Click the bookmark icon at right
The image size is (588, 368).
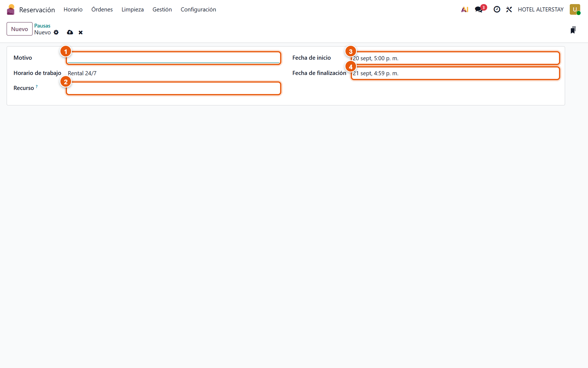[x=573, y=30]
